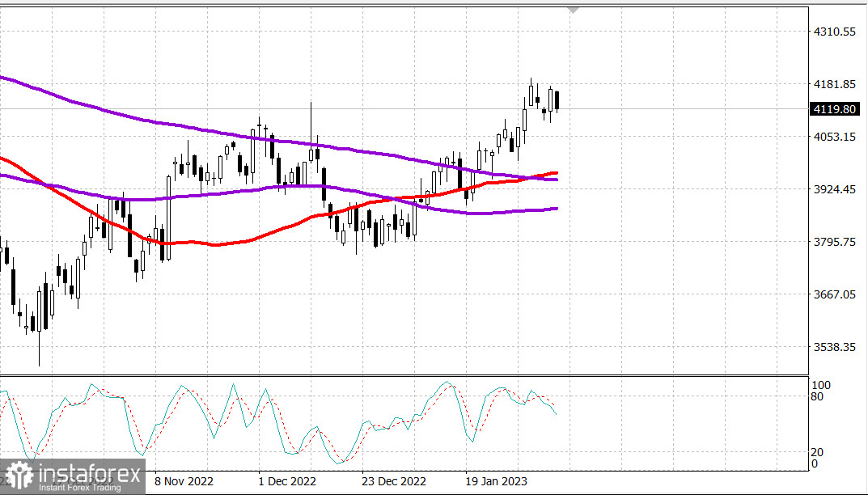Viewport: 868px width, 495px height.
Task: Select the last black candlestick on chart
Action: click(557, 101)
